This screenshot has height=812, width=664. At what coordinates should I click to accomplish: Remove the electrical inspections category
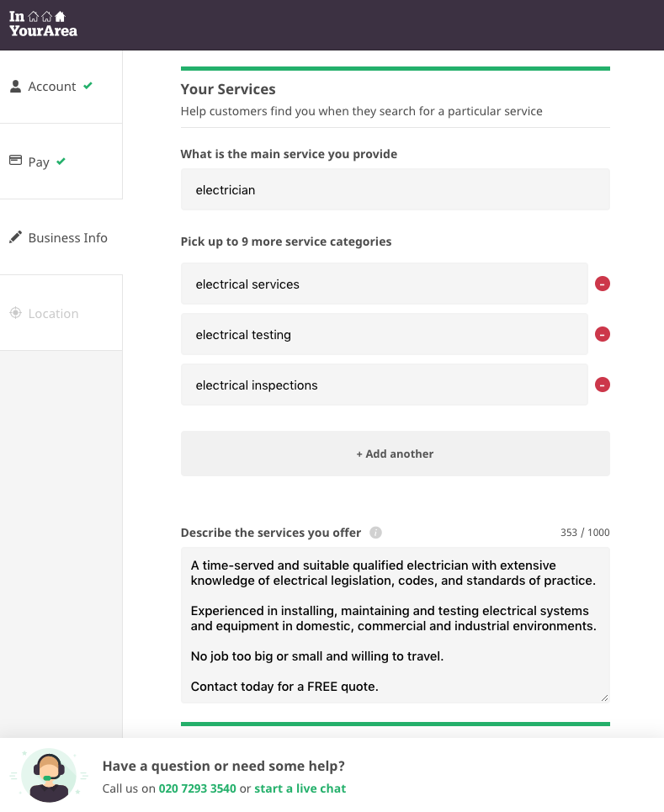pos(602,385)
